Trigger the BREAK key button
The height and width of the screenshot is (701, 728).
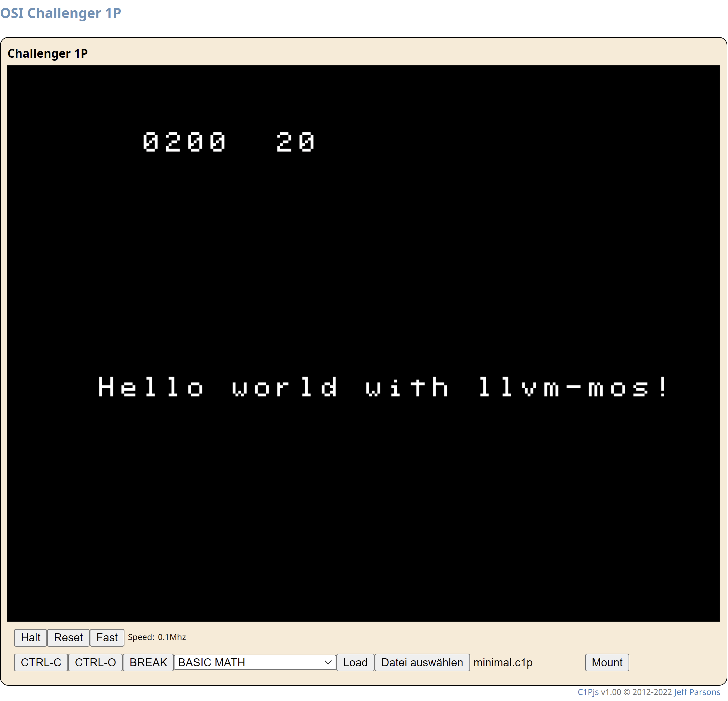point(148,662)
